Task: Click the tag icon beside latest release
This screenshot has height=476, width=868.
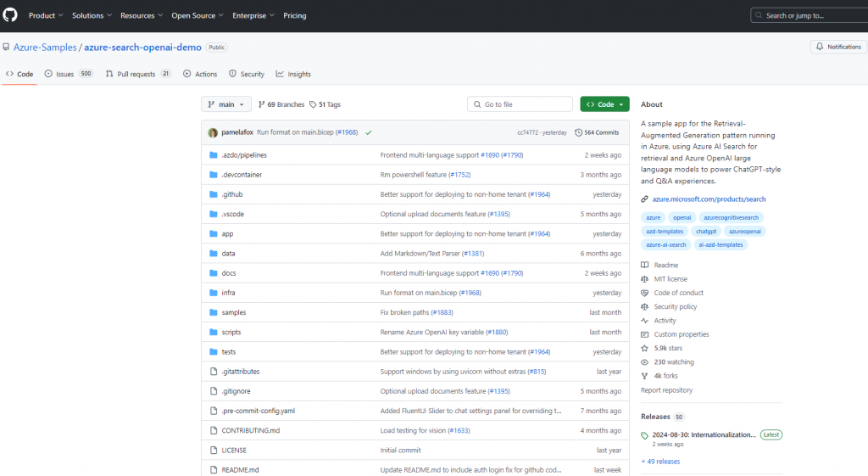Action: [644, 435]
